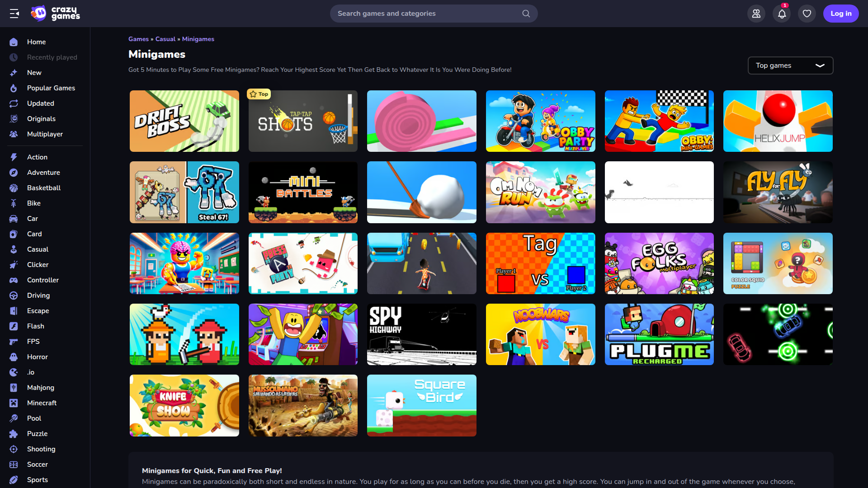Open the PlugMe Recharged thumbnail
Screen dimensions: 868x488
pyautogui.click(x=659, y=334)
